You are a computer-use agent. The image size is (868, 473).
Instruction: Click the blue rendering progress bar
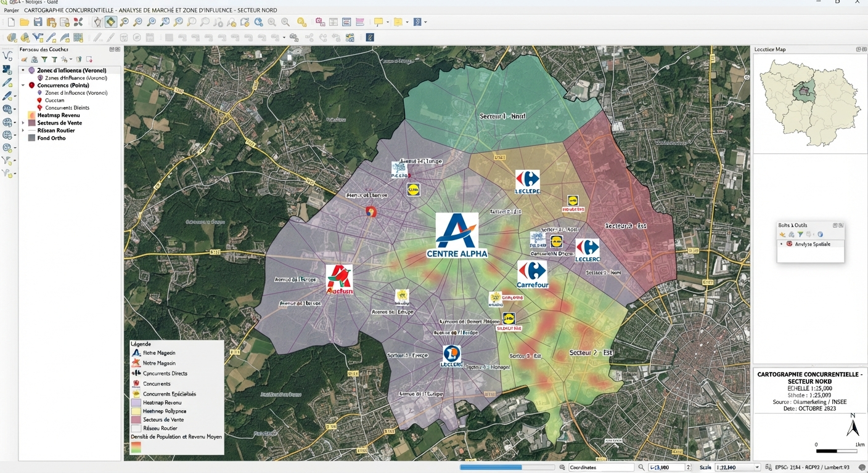point(507,467)
